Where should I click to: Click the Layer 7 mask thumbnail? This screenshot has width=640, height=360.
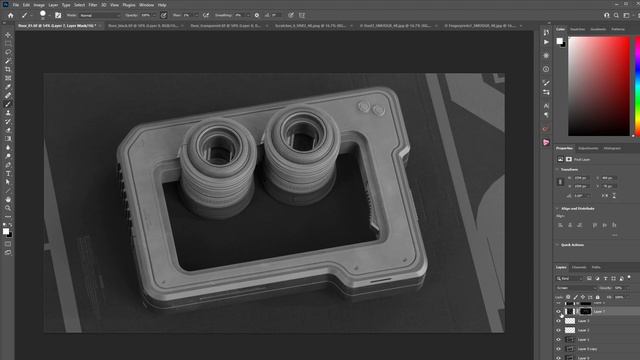click(x=585, y=311)
